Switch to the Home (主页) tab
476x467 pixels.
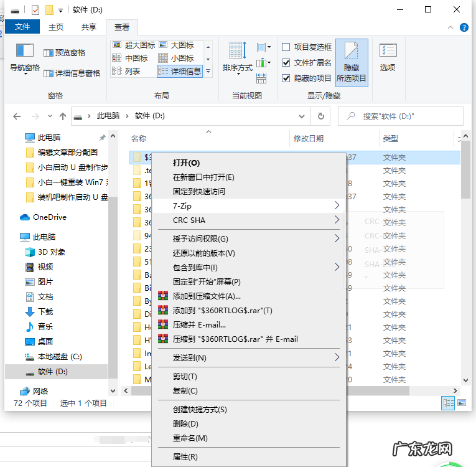click(x=56, y=27)
